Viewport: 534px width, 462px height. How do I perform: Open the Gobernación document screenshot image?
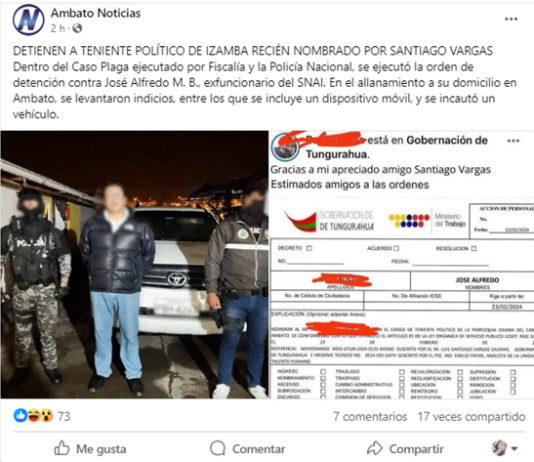coord(402,265)
